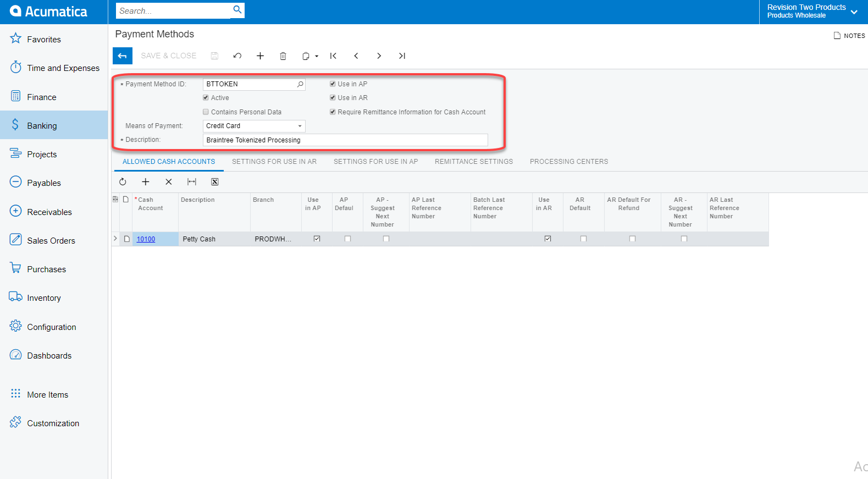The height and width of the screenshot is (479, 868).
Task: Open cash account 10100 link
Action: 146,239
